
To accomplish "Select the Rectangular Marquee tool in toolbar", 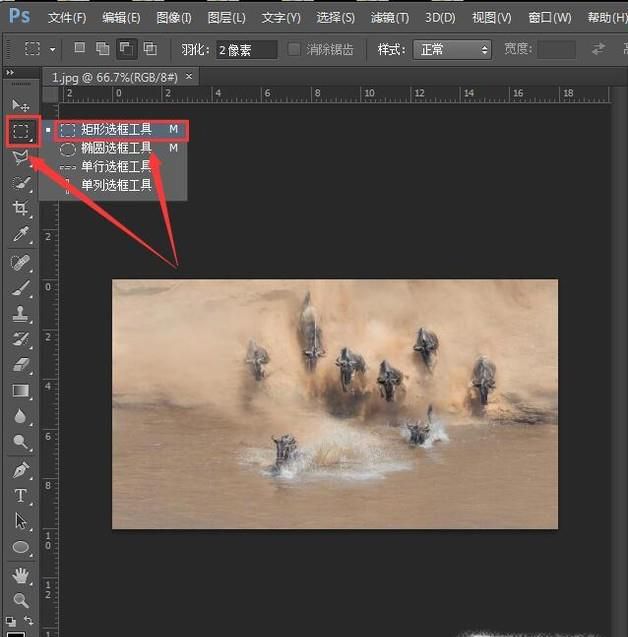I will [x=21, y=131].
